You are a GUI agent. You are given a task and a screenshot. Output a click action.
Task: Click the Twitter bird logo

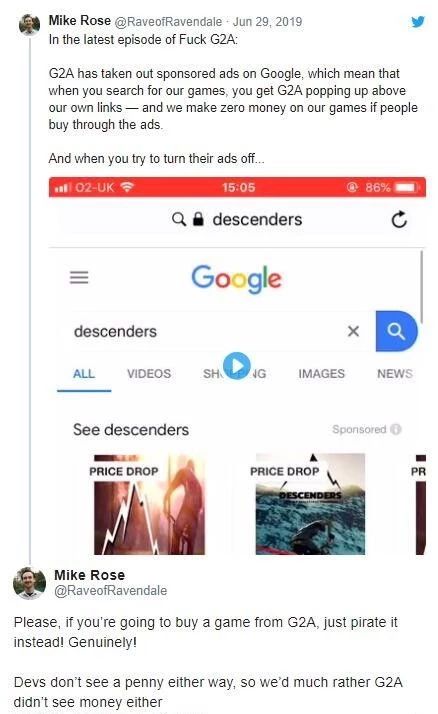pos(418,21)
